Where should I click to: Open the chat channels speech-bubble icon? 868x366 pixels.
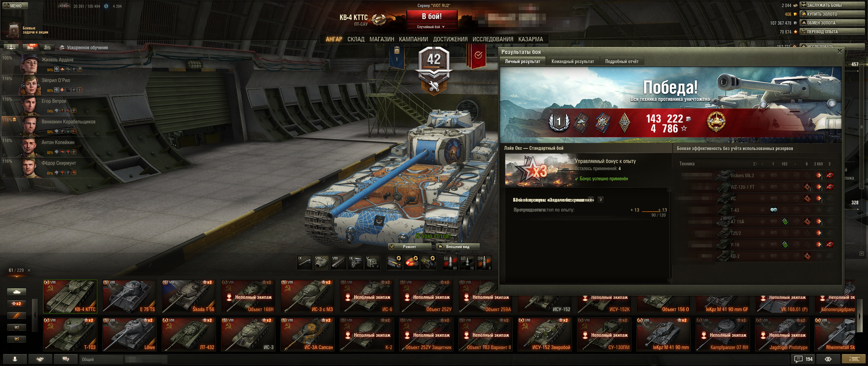click(x=66, y=359)
